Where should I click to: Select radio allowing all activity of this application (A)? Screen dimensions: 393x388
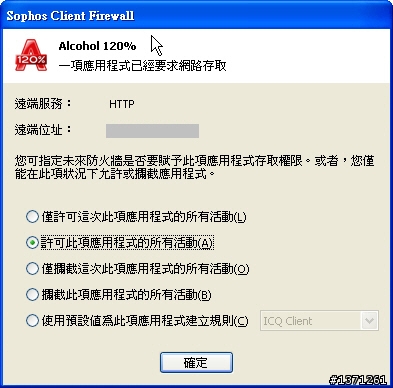point(32,243)
